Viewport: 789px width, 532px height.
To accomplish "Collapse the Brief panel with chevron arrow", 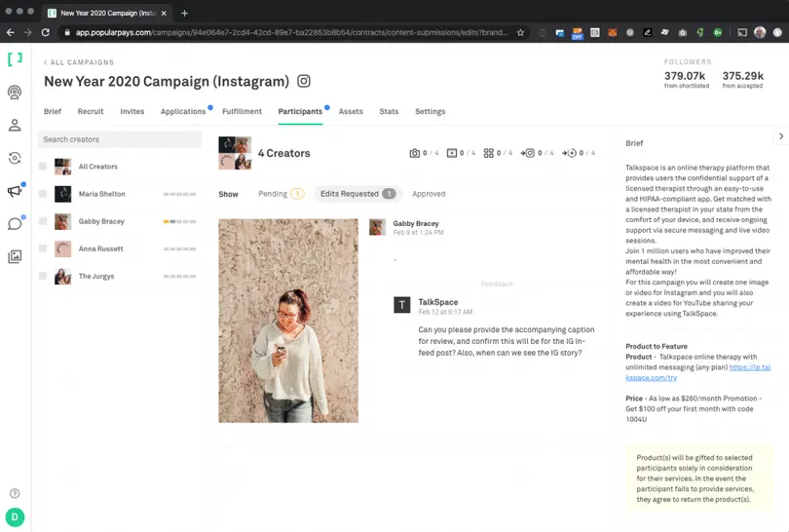I will (781, 136).
